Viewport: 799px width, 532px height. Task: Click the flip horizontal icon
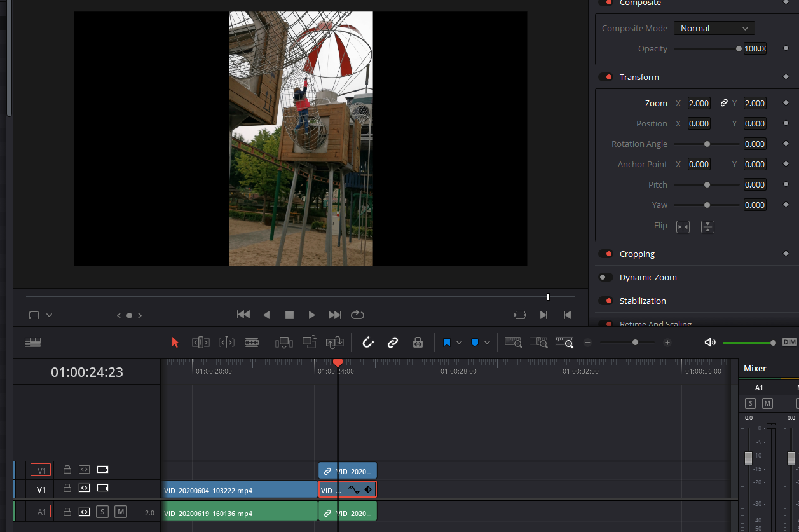coord(683,226)
